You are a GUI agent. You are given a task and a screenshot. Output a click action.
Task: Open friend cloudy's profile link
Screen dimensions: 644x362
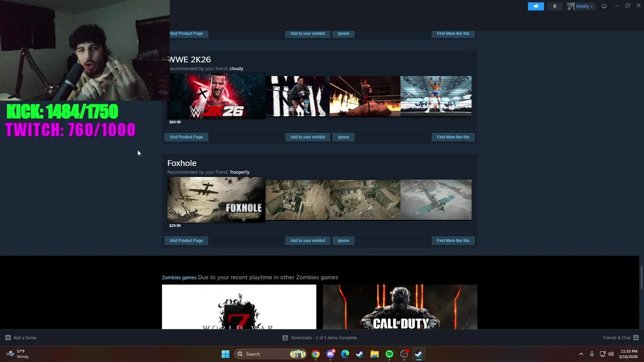click(x=236, y=68)
